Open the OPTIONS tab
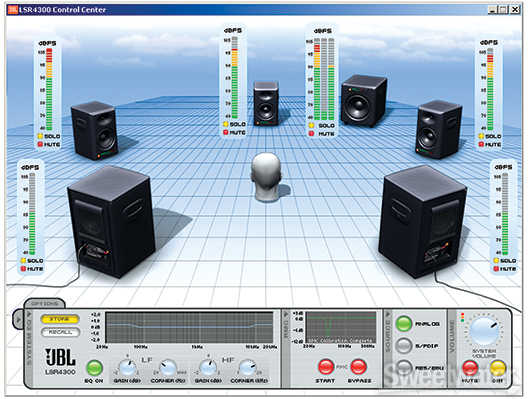Viewport: 528px width, 399px height. [x=44, y=303]
